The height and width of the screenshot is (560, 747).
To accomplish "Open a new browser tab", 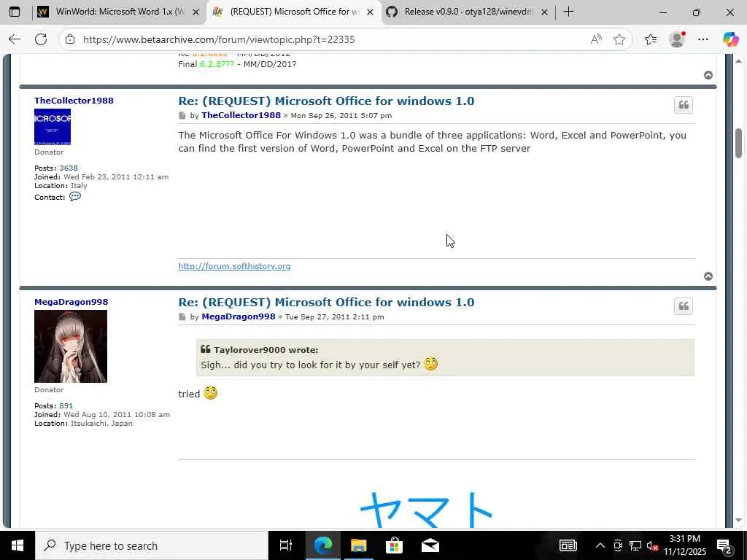I will tap(568, 12).
